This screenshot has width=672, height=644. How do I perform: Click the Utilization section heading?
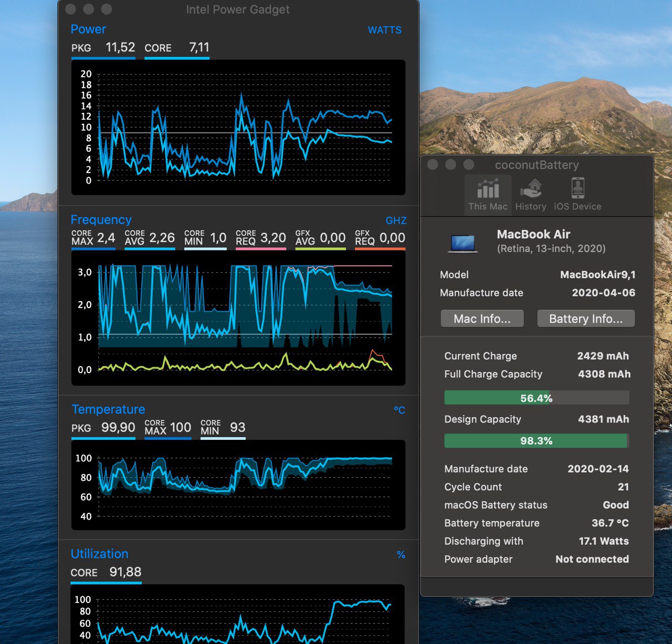point(99,554)
